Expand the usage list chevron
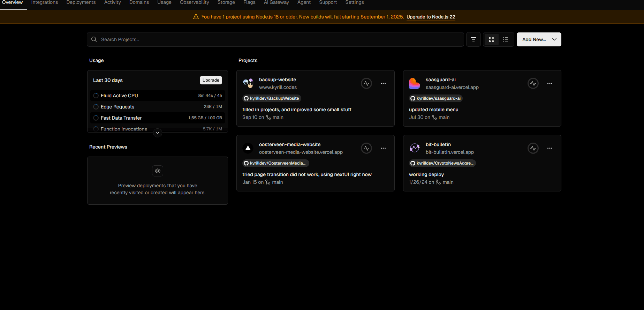The width and height of the screenshot is (644, 310). (158, 133)
